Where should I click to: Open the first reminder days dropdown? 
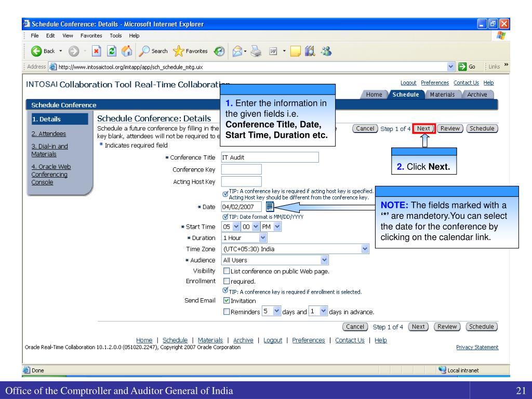(x=276, y=311)
